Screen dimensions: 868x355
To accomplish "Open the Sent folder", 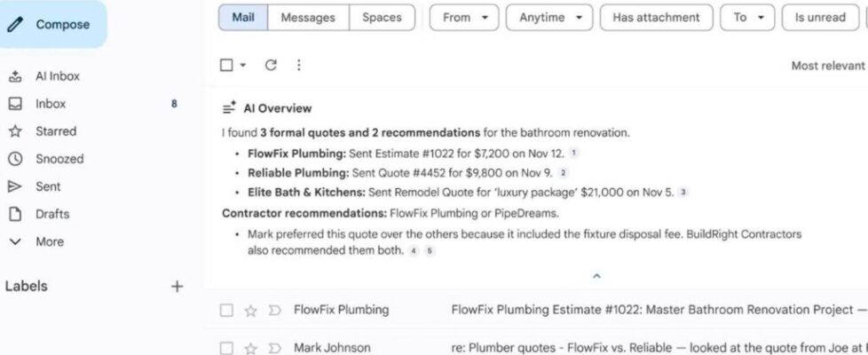I will pos(48,186).
